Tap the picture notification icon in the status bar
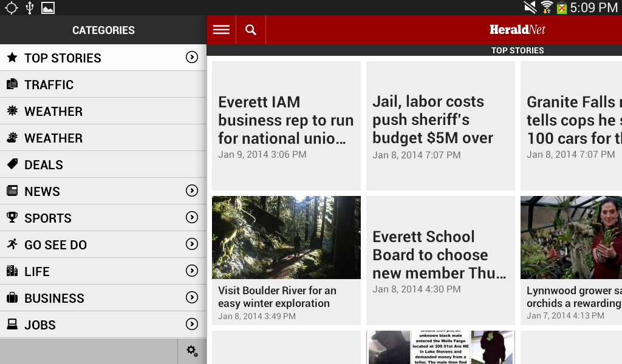Screen dimensions: 622x364 tap(48, 7)
